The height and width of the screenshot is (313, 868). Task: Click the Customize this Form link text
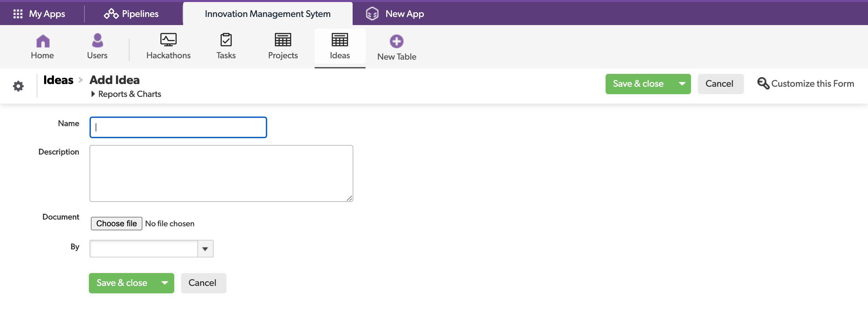click(x=812, y=84)
